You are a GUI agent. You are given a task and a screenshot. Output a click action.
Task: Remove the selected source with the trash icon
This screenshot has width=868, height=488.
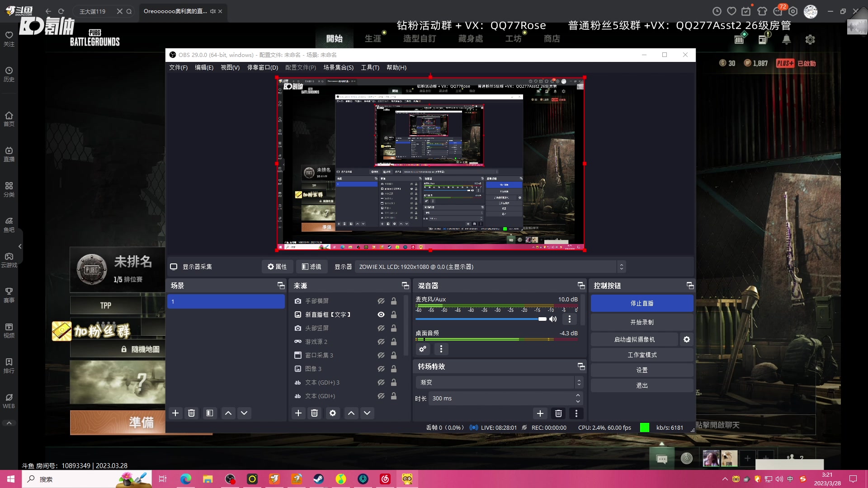[x=315, y=413]
